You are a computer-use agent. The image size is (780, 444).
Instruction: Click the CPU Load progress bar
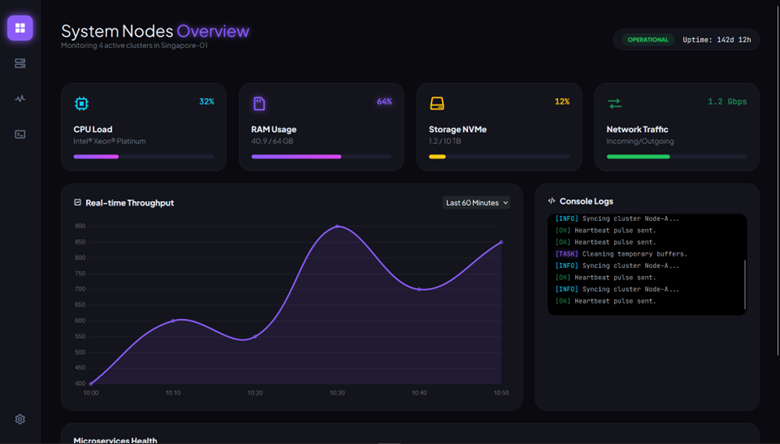[143, 156]
